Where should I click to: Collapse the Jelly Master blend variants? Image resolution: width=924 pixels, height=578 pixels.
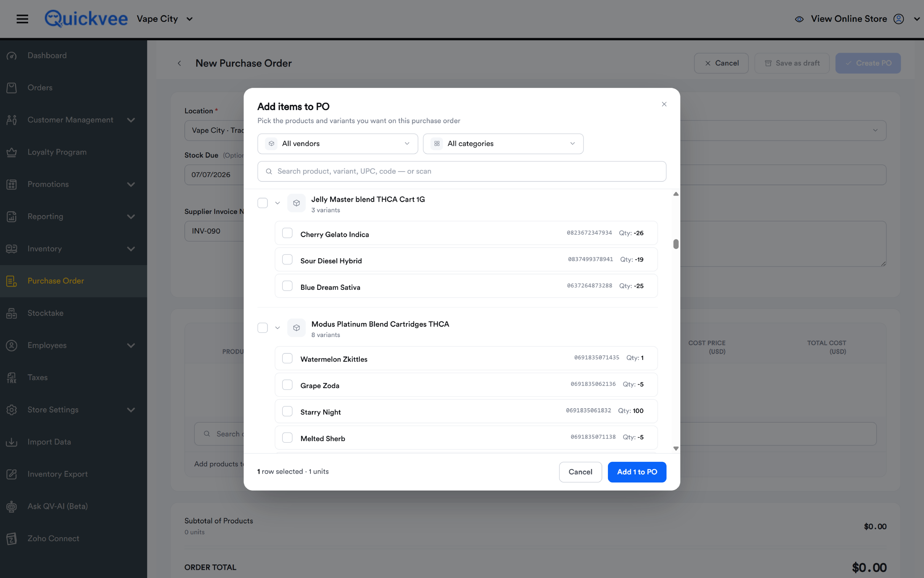[x=278, y=203]
